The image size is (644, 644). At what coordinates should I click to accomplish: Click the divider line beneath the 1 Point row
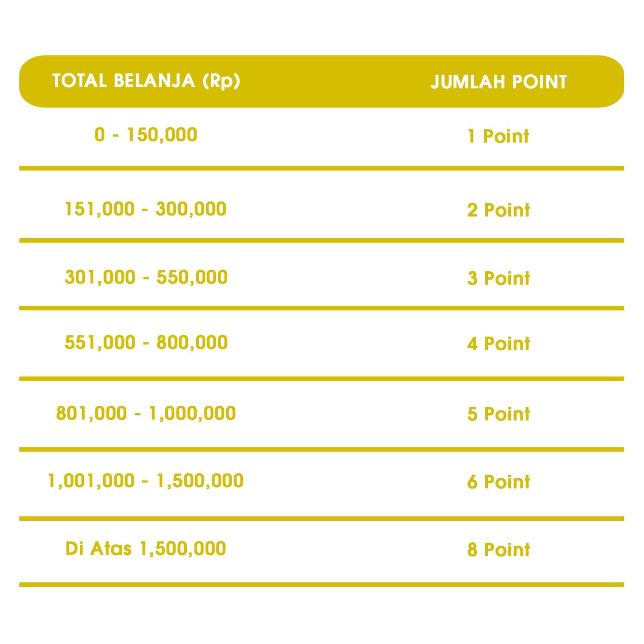coord(322,168)
